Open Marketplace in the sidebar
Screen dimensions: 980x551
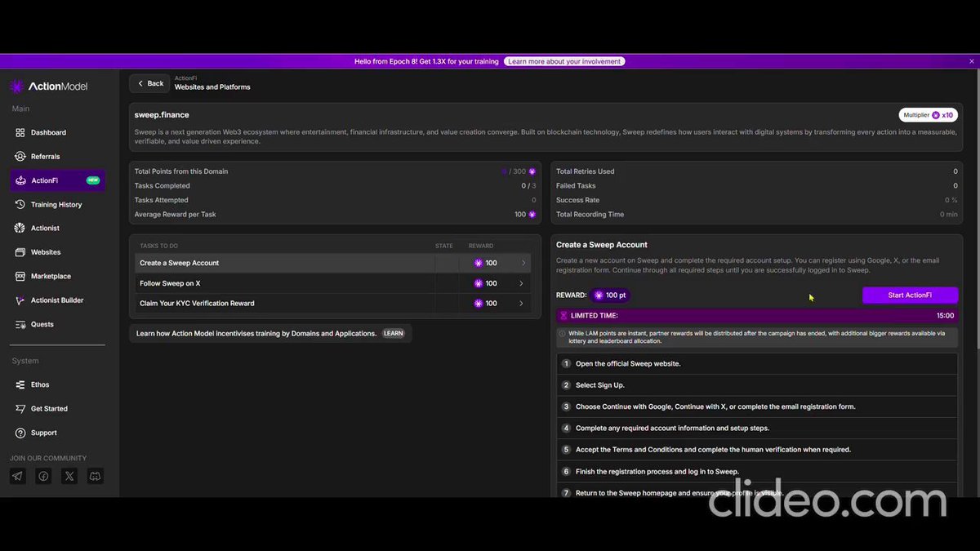pos(57,277)
